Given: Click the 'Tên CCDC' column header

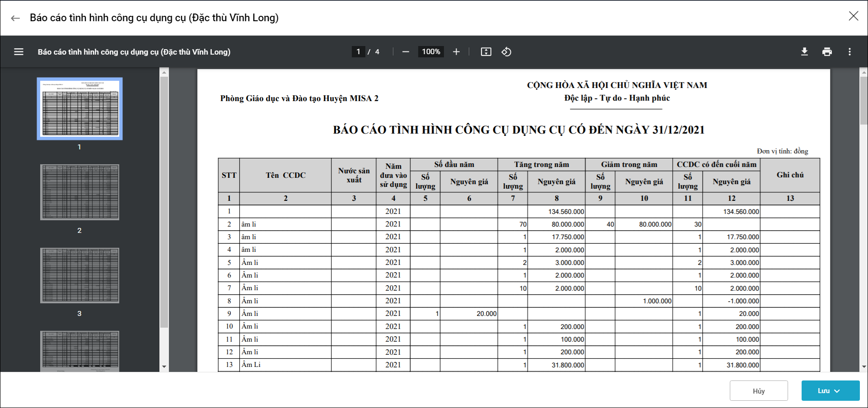Looking at the screenshot, I should click(285, 175).
